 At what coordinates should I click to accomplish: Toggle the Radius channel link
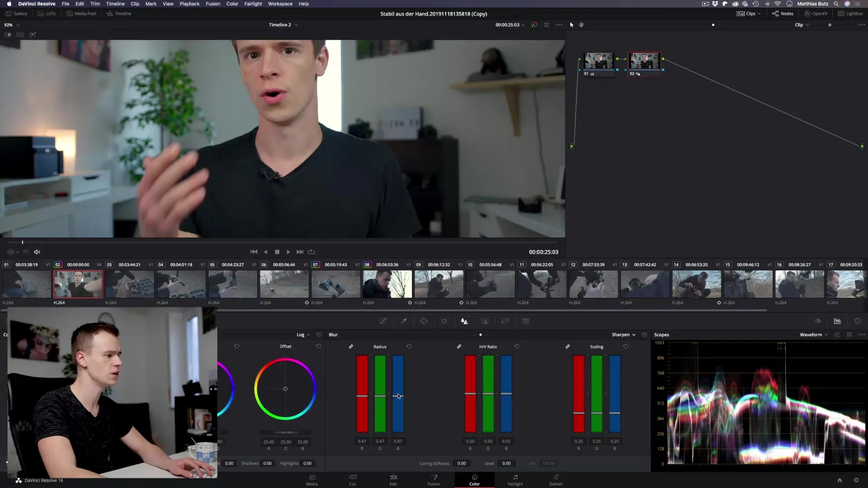click(x=351, y=347)
